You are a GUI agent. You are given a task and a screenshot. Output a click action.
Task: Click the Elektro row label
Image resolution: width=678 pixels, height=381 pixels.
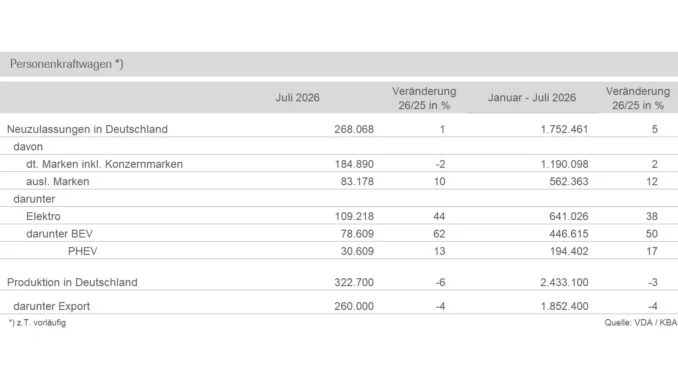(x=43, y=216)
